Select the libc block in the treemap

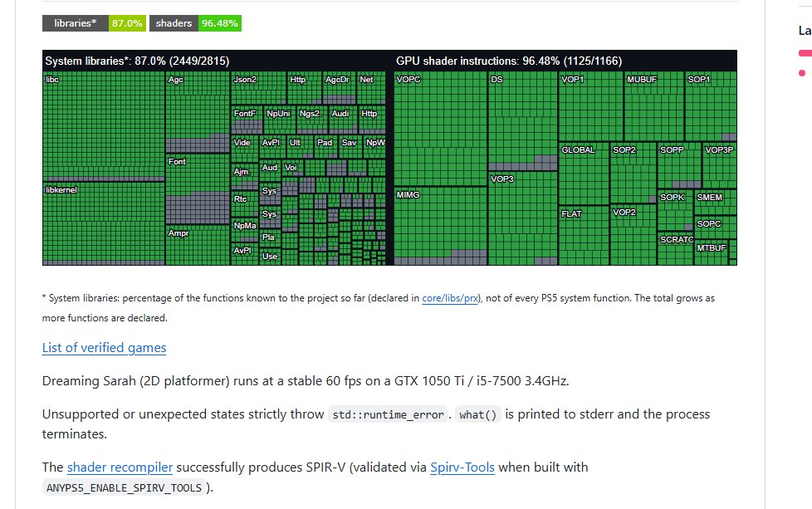pyautogui.click(x=104, y=126)
